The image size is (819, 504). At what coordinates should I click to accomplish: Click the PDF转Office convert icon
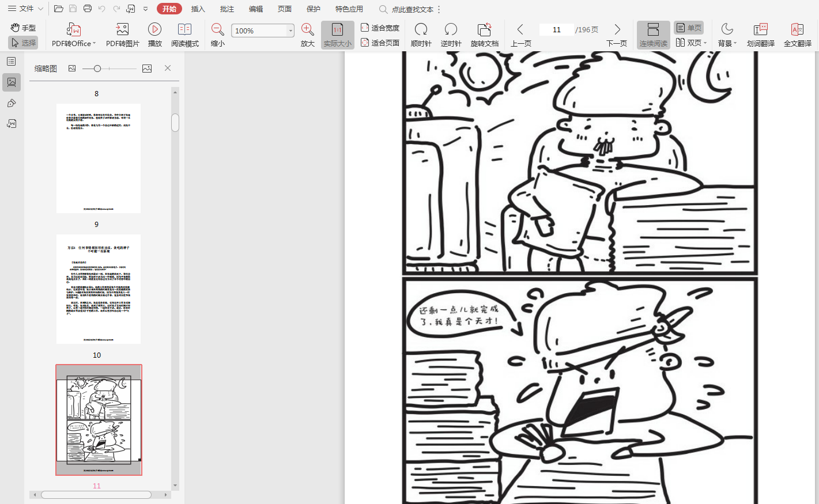73,29
